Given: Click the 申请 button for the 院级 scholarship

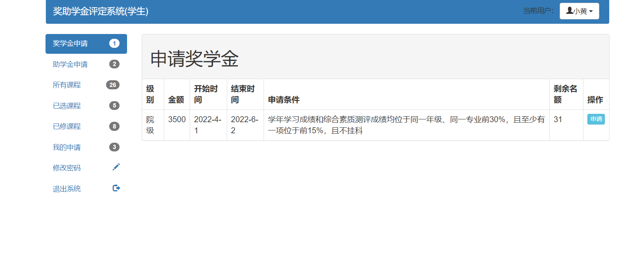Looking at the screenshot, I should (596, 119).
